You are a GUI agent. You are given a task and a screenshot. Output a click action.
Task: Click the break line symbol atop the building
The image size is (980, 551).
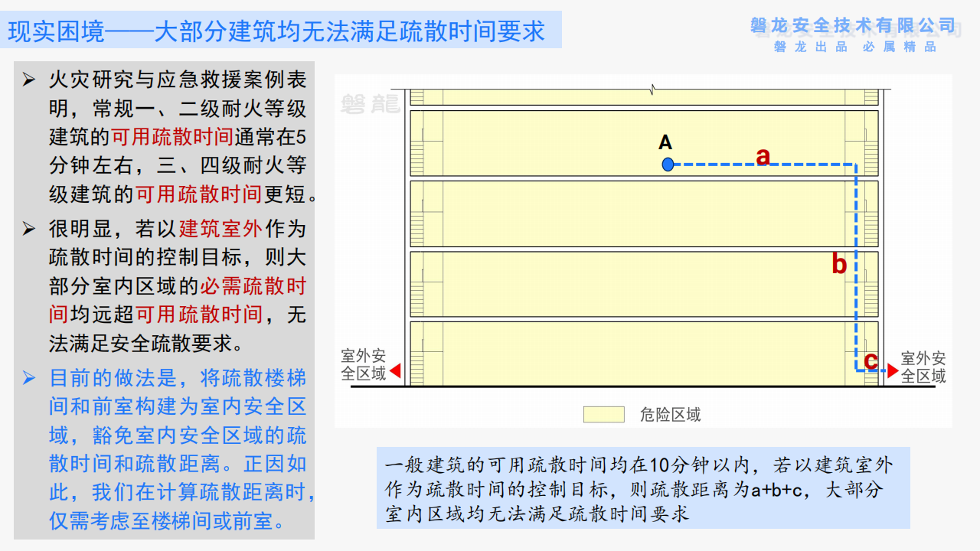coord(651,90)
